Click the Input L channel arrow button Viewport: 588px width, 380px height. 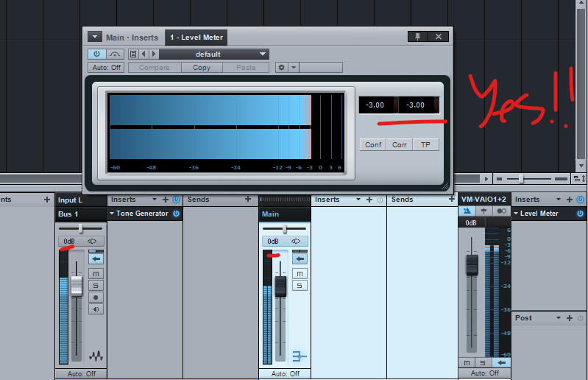pyautogui.click(x=96, y=258)
